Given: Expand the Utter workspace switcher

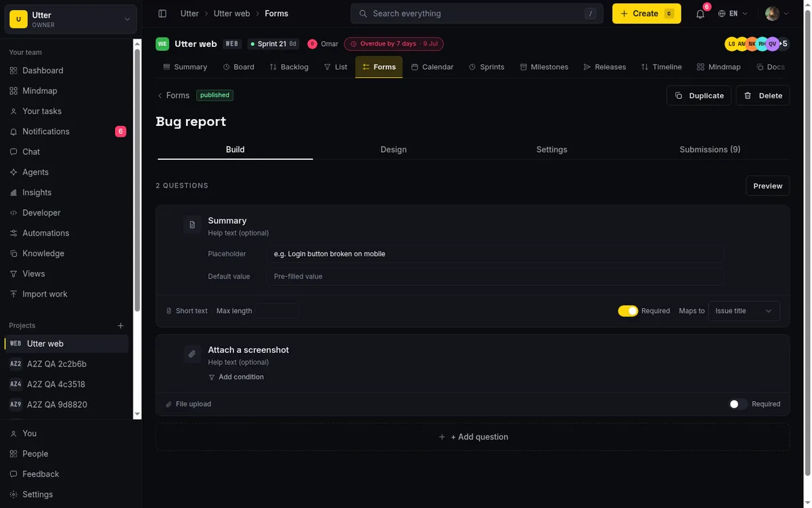Looking at the screenshot, I should [71, 20].
